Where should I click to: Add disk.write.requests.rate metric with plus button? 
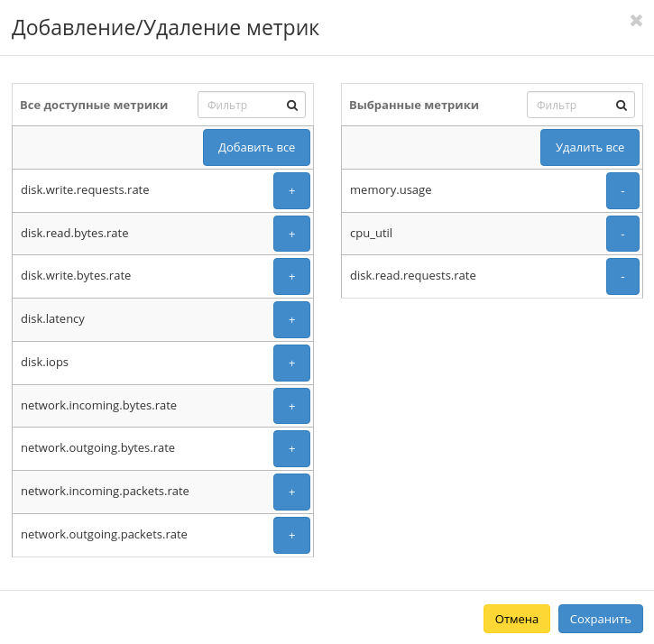[x=291, y=191]
